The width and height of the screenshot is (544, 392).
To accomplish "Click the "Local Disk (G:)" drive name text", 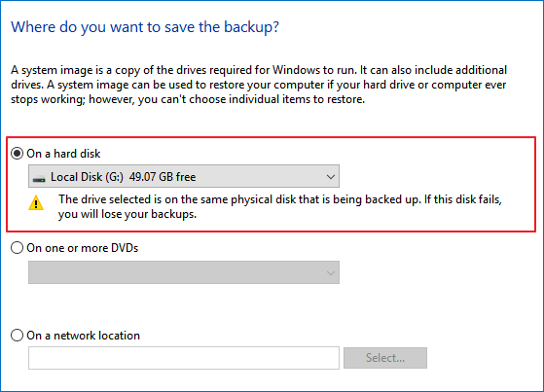I will click(x=87, y=177).
